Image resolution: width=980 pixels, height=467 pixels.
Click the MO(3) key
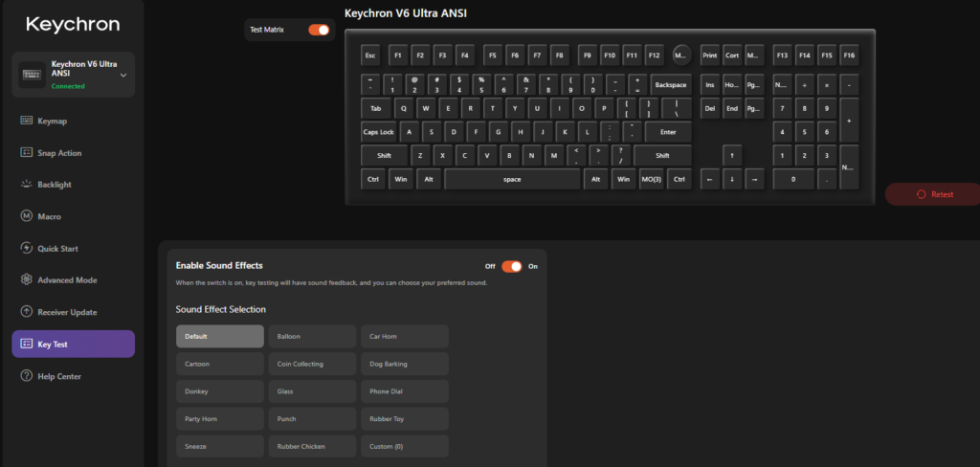pos(651,179)
